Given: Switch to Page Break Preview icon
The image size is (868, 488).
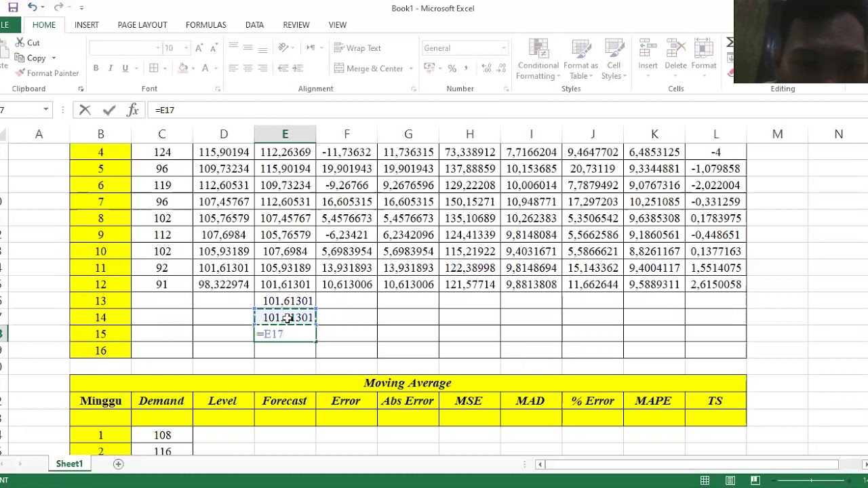Looking at the screenshot, I should coord(755,481).
